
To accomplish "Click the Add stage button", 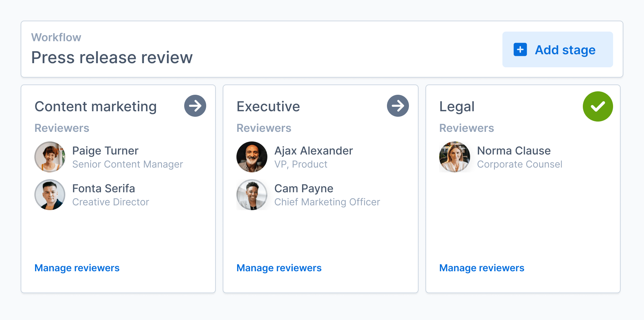I will 557,49.
